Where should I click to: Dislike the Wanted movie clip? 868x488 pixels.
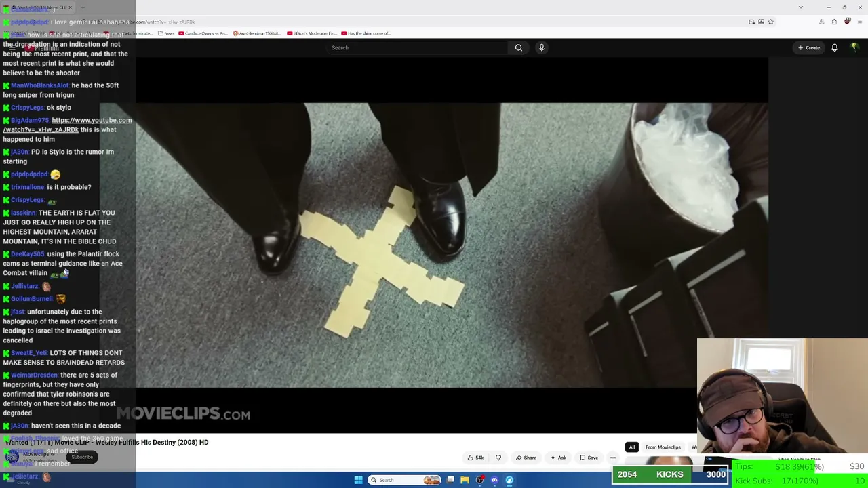click(498, 457)
